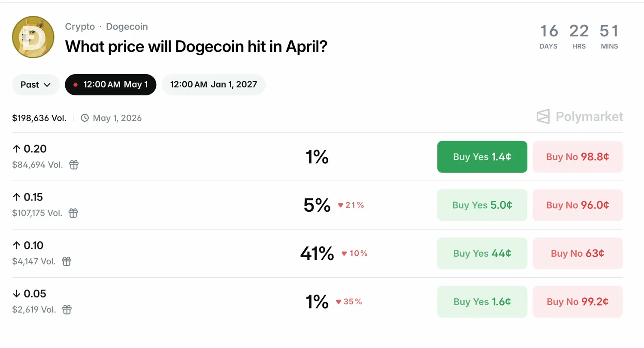This screenshot has width=644, height=348.
Task: Click the gift icon beside $2,619 Vol.
Action: click(67, 309)
